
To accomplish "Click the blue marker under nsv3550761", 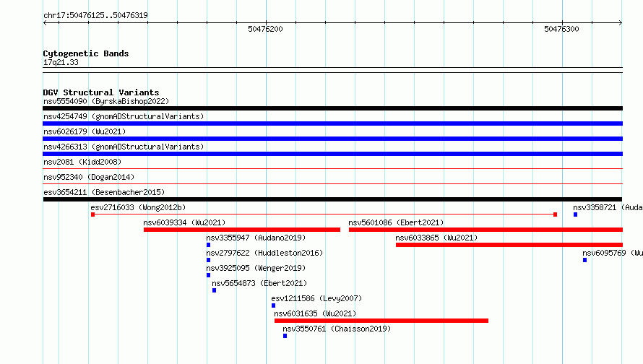I will click(x=285, y=336).
